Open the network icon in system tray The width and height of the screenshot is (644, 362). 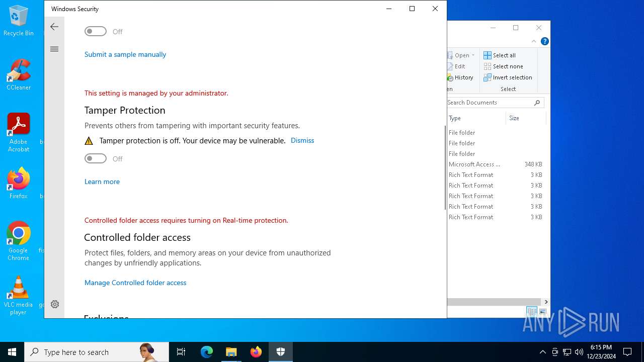point(567,352)
